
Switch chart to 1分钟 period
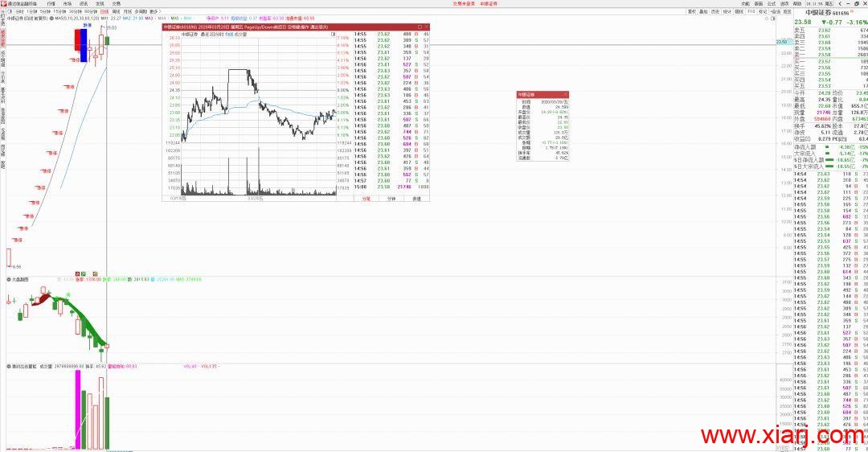tap(32, 11)
